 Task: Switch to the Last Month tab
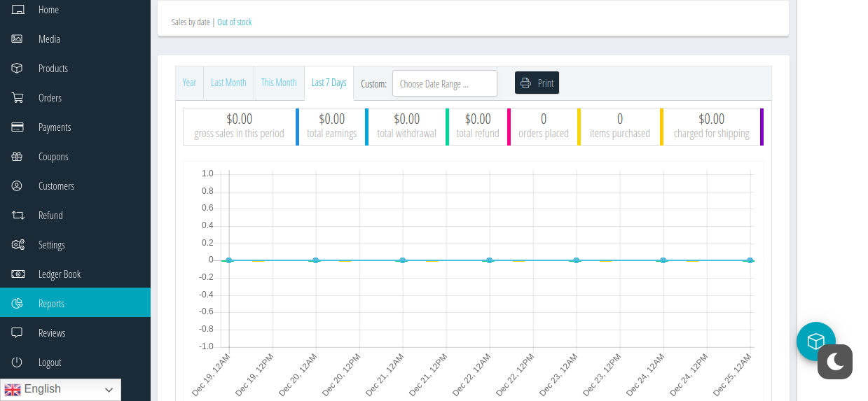coord(228,83)
